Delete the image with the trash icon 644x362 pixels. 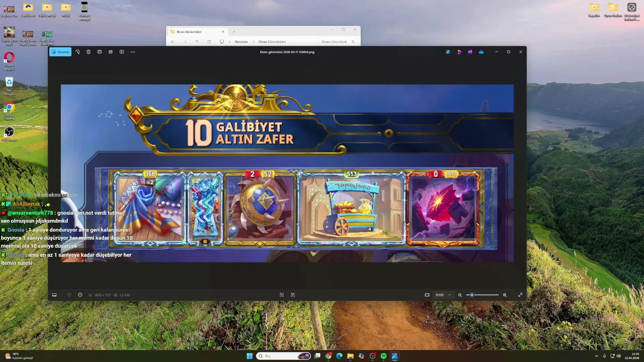(89, 52)
